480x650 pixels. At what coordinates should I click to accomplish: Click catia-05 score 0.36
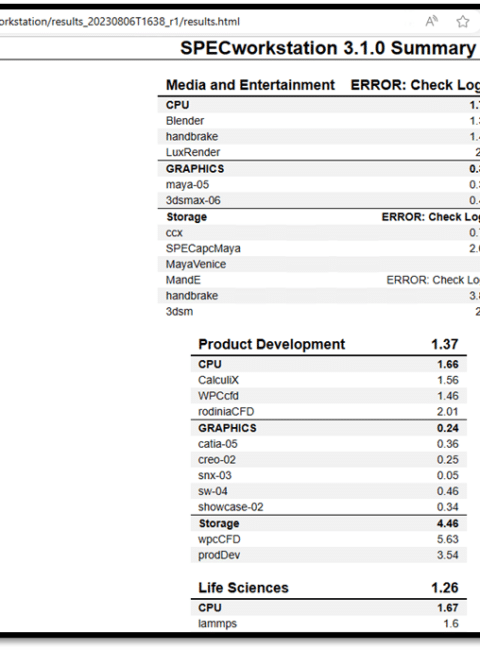(448, 444)
